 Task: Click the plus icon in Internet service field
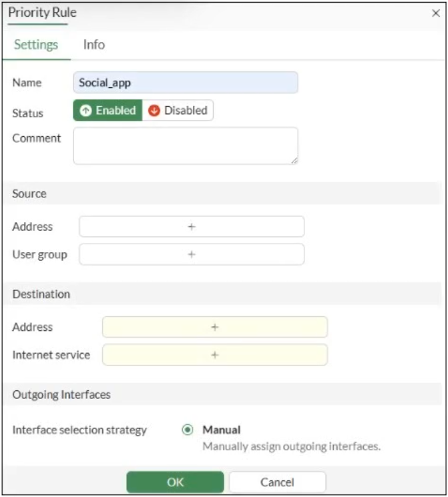coord(215,355)
